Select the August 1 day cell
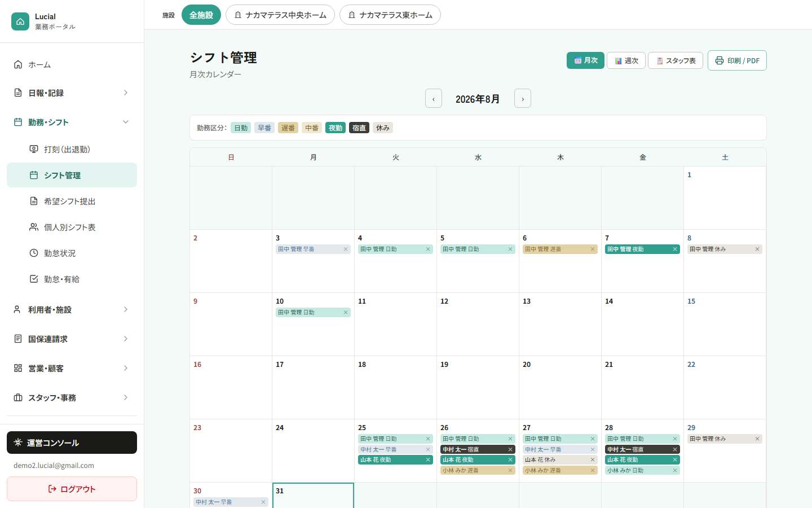 click(725, 198)
